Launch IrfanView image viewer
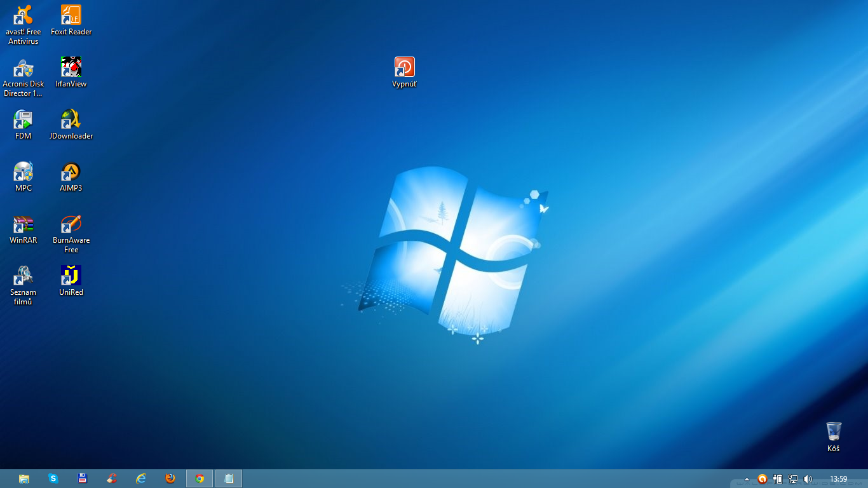Screen dimensions: 868x488 pos(71,65)
